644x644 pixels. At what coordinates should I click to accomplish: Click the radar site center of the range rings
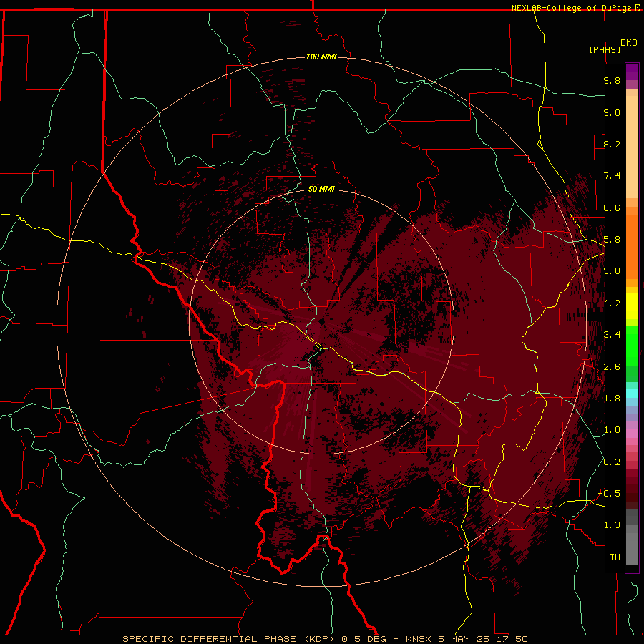point(321,321)
